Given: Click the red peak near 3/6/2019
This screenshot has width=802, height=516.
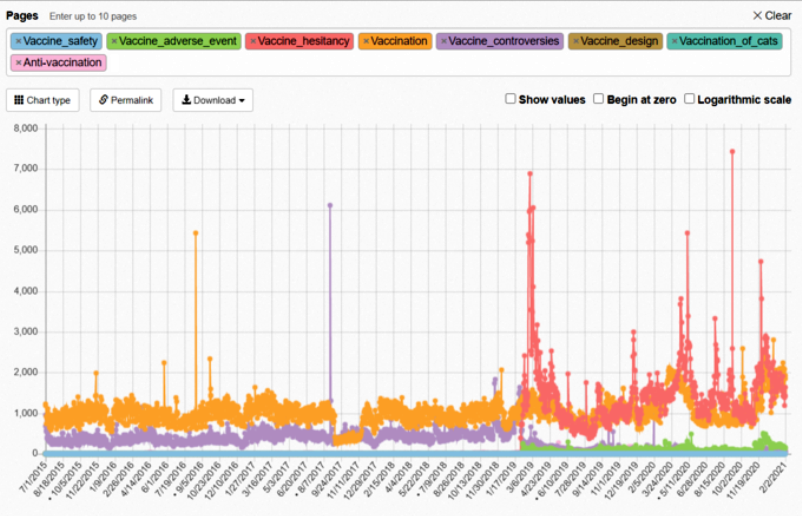Looking at the screenshot, I should click(529, 174).
